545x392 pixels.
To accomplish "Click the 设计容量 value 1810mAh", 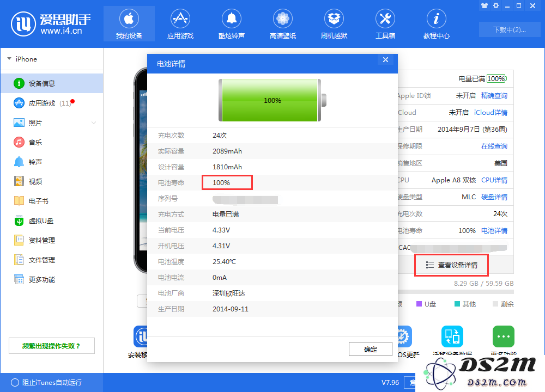I will click(x=227, y=167).
